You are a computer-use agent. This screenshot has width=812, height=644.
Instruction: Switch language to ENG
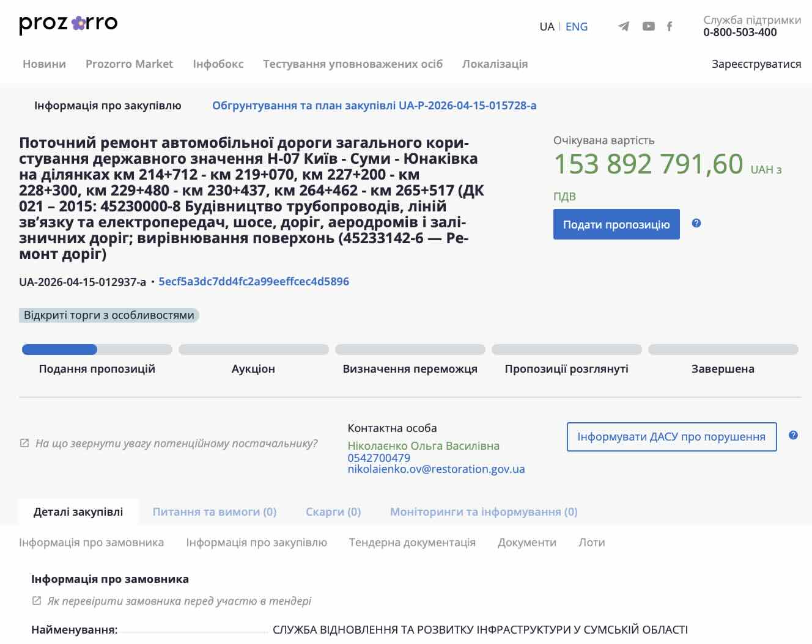point(576,27)
